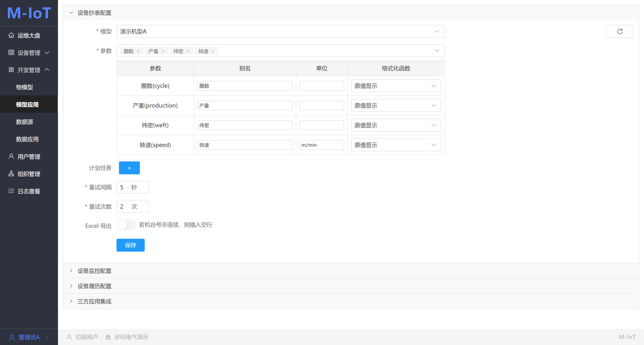Open the 模型 dropdown 演示机型A
This screenshot has width=644, height=345.
point(281,31)
